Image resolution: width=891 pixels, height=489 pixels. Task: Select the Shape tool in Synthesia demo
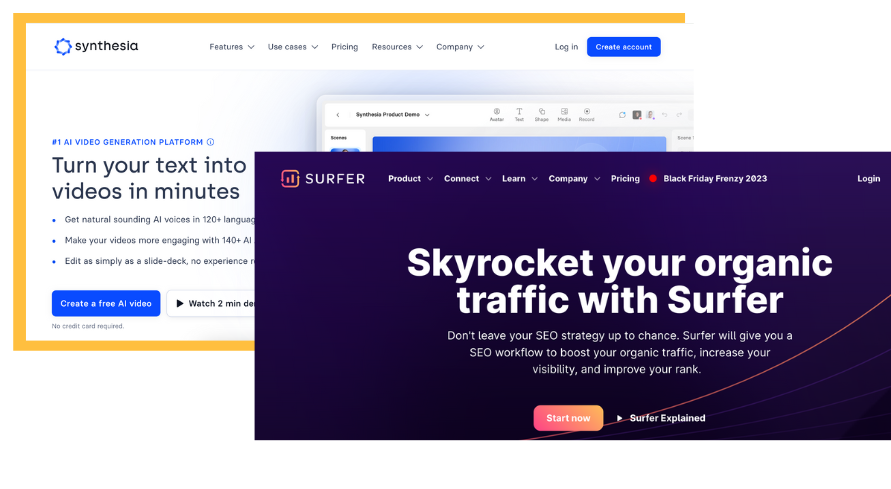[x=542, y=114]
